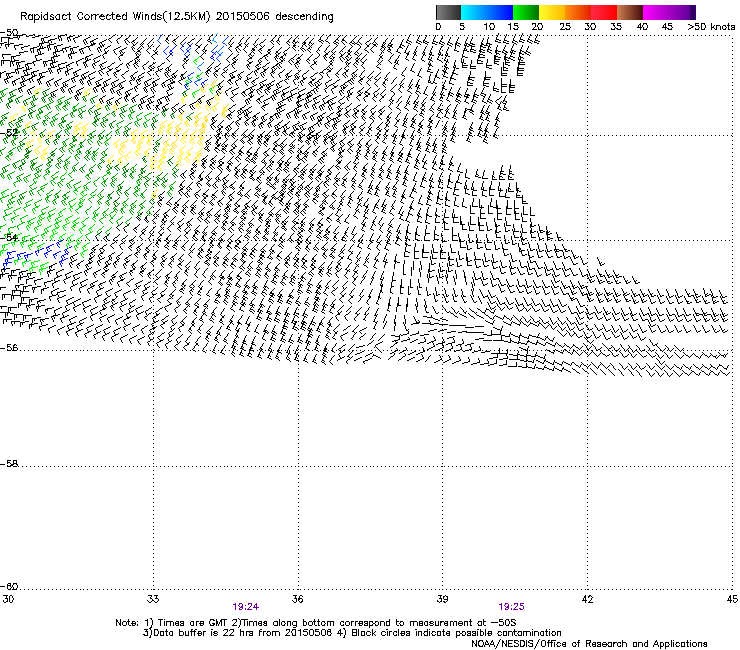Click the red 30-35 knots legend swatch
The width and height of the screenshot is (740, 650).
click(604, 12)
